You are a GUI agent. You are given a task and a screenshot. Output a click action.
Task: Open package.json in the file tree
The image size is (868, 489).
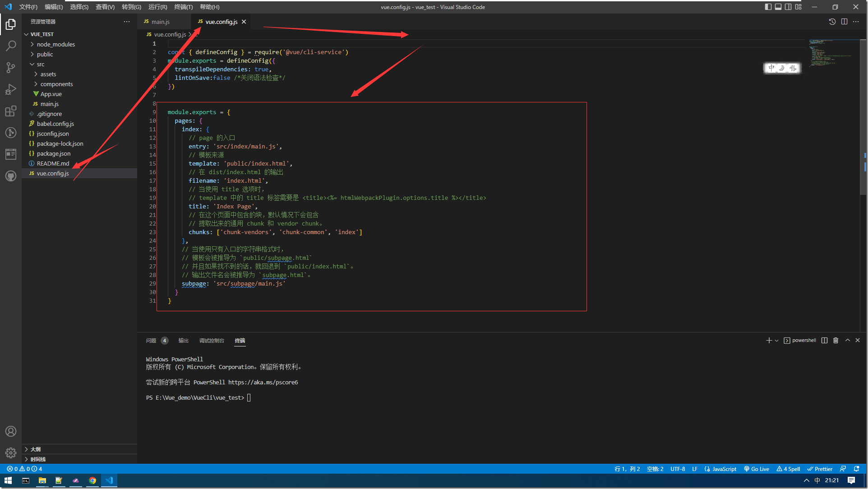point(79,153)
